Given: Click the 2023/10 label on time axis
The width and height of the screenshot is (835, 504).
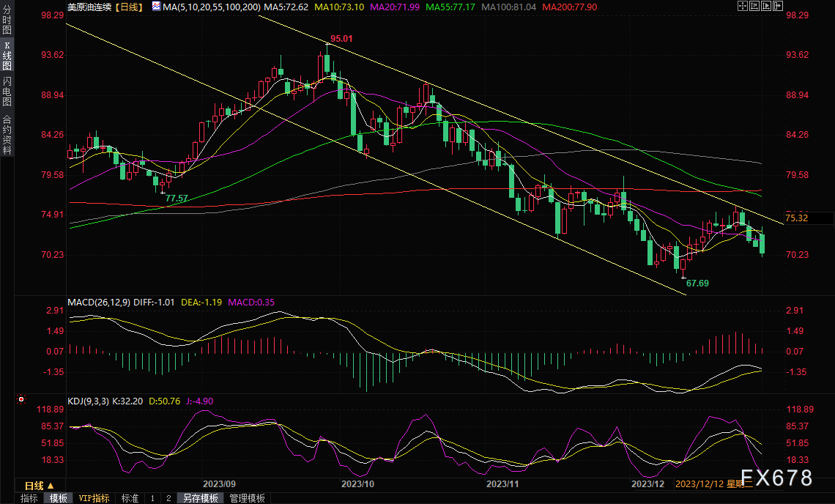Looking at the screenshot, I should (x=357, y=483).
